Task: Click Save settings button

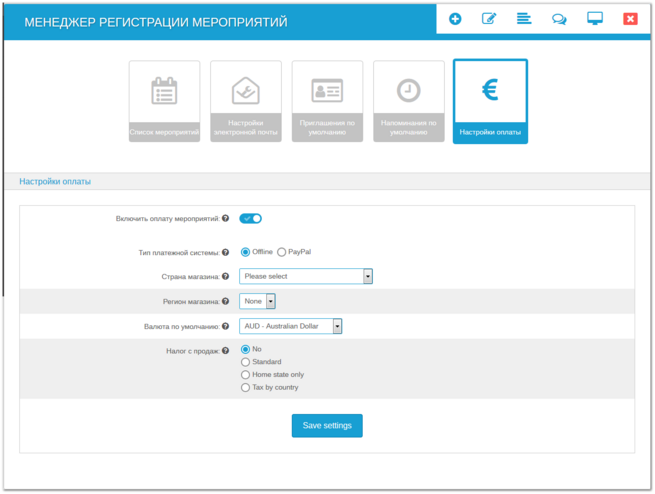Action: pyautogui.click(x=327, y=425)
